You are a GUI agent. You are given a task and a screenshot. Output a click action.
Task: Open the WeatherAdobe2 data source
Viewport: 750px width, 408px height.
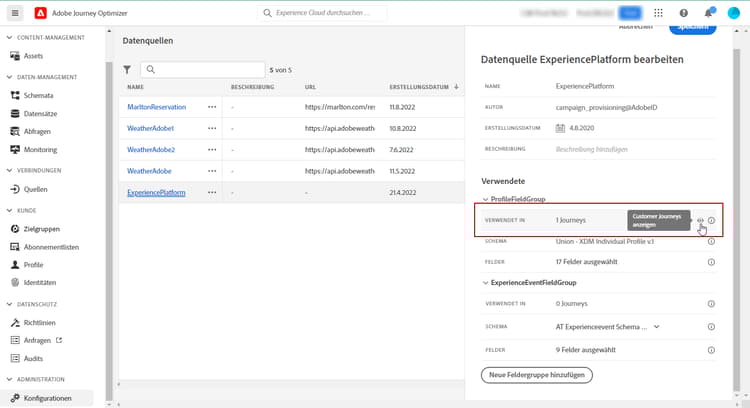pos(151,150)
